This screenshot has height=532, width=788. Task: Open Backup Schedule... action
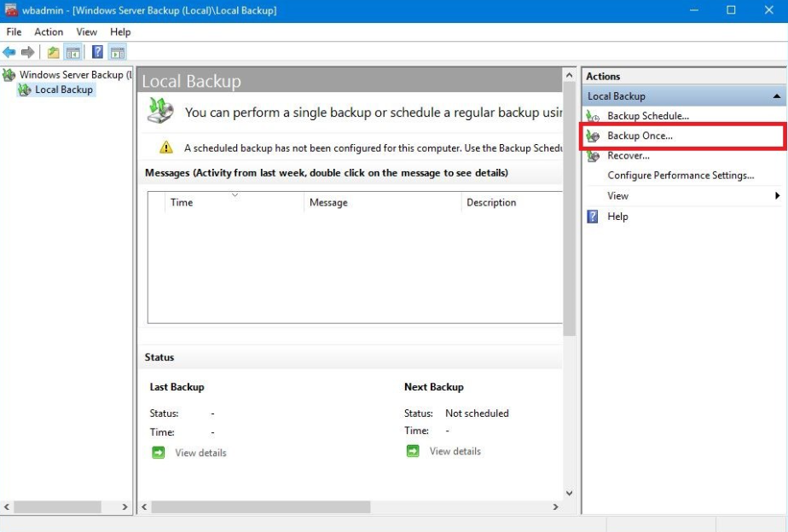648,116
